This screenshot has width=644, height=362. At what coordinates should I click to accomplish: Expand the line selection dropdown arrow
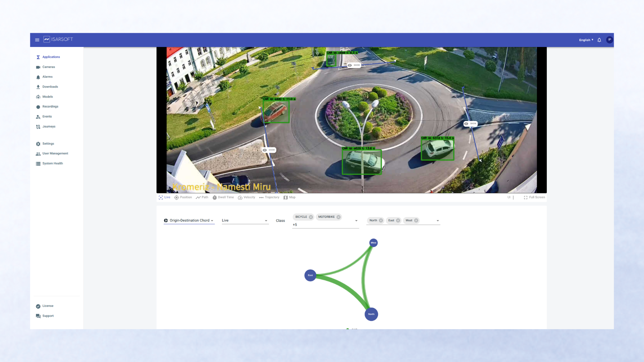point(438,221)
